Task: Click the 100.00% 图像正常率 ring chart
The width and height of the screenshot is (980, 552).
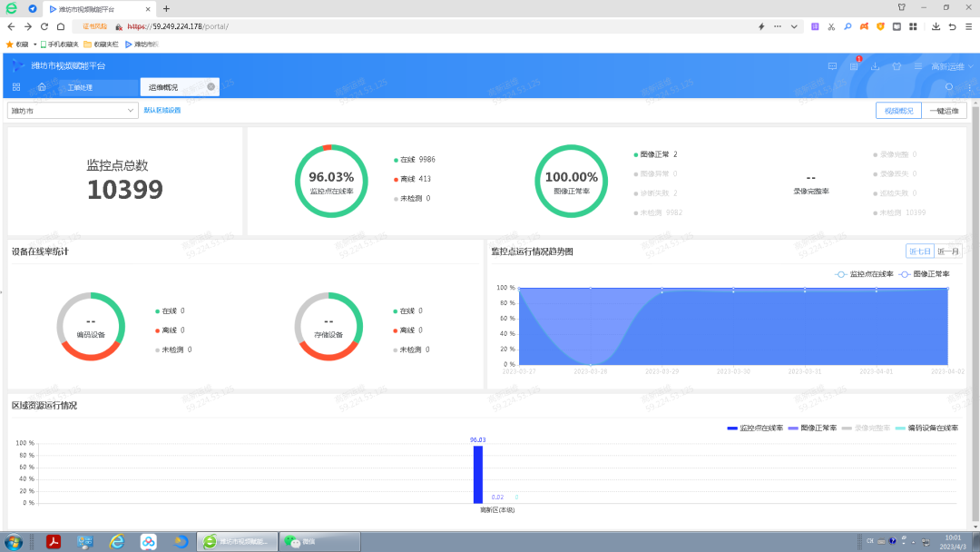Action: tap(572, 182)
